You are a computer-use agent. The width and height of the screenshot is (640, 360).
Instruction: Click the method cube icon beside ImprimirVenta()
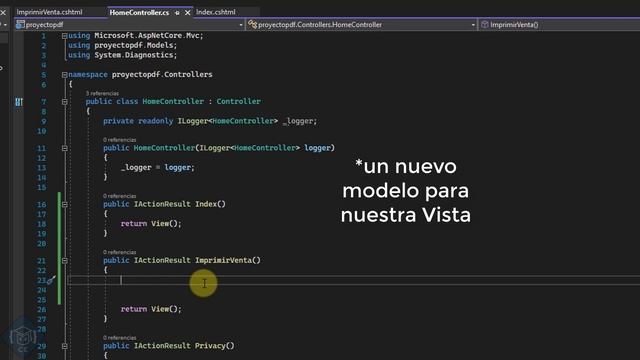coord(484,24)
